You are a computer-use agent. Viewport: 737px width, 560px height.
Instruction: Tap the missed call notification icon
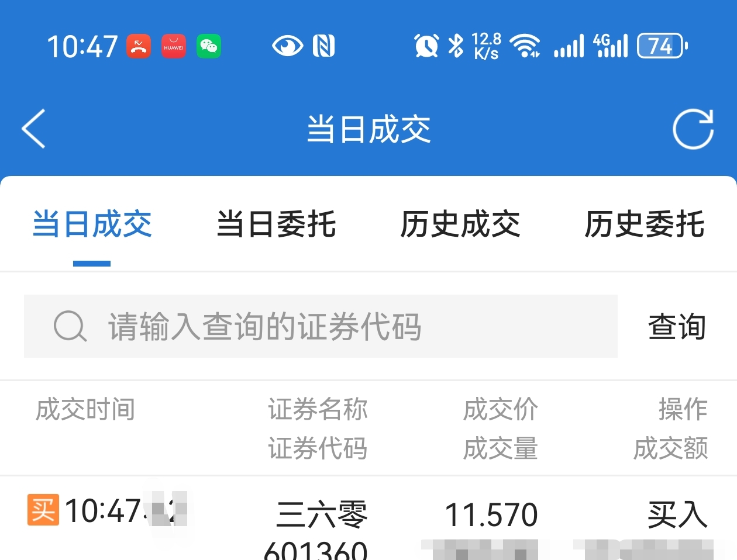[139, 46]
